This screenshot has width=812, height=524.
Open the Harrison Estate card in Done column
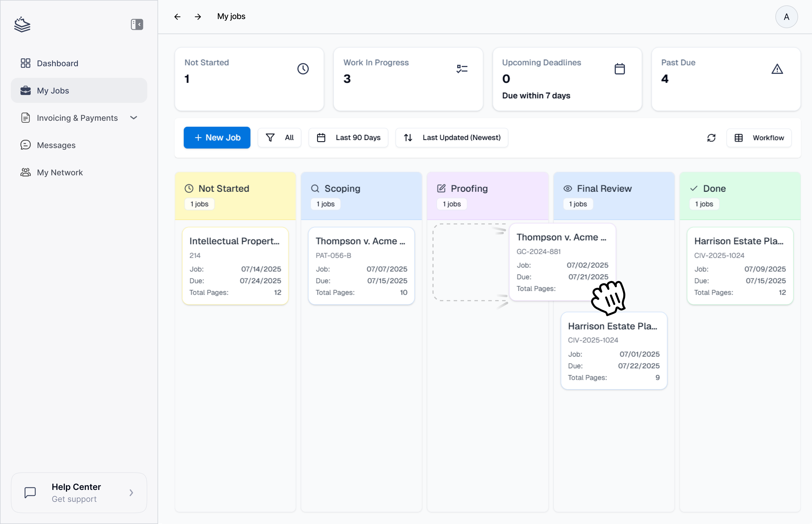[739, 266]
